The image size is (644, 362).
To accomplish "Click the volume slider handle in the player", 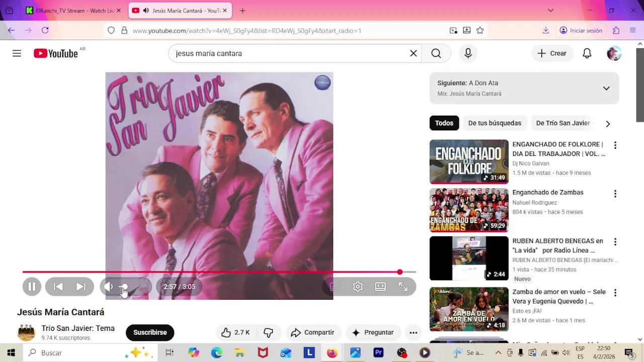I will 124,287.
